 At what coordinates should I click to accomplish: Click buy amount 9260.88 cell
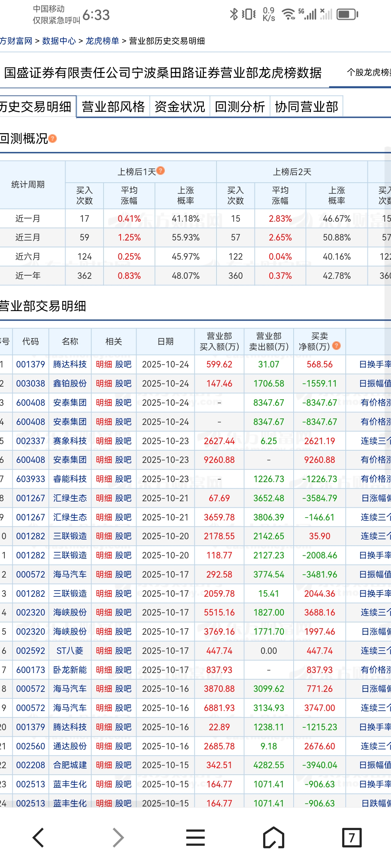(219, 460)
